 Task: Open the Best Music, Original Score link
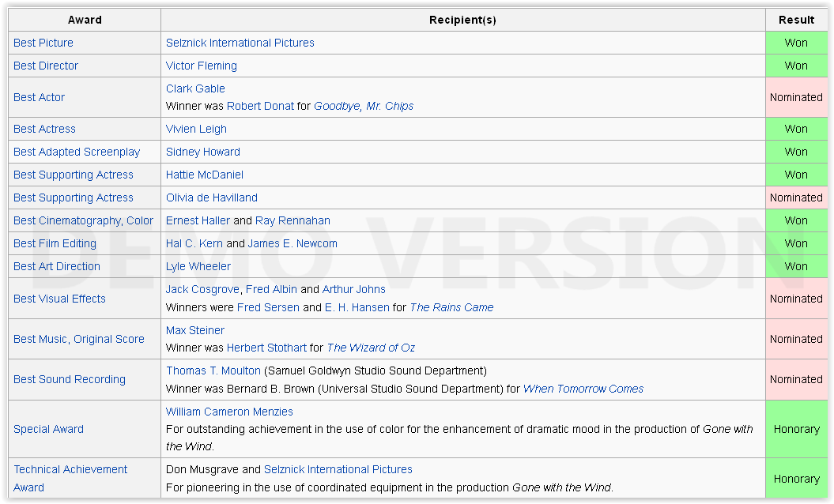79,339
